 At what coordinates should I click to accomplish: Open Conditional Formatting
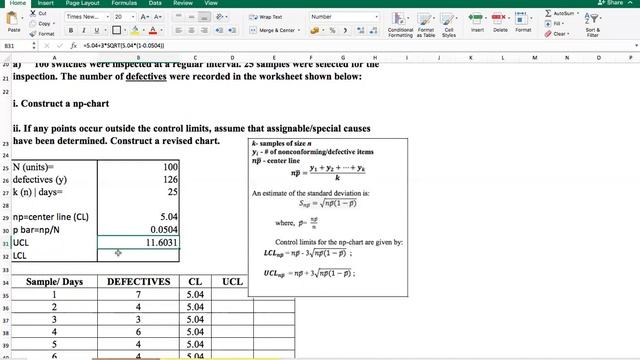(x=400, y=24)
